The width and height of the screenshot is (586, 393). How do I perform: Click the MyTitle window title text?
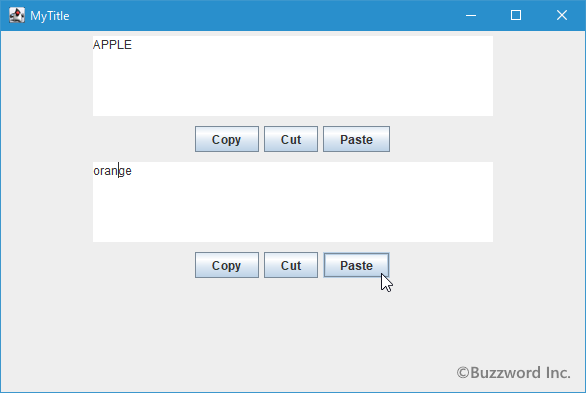pos(50,16)
